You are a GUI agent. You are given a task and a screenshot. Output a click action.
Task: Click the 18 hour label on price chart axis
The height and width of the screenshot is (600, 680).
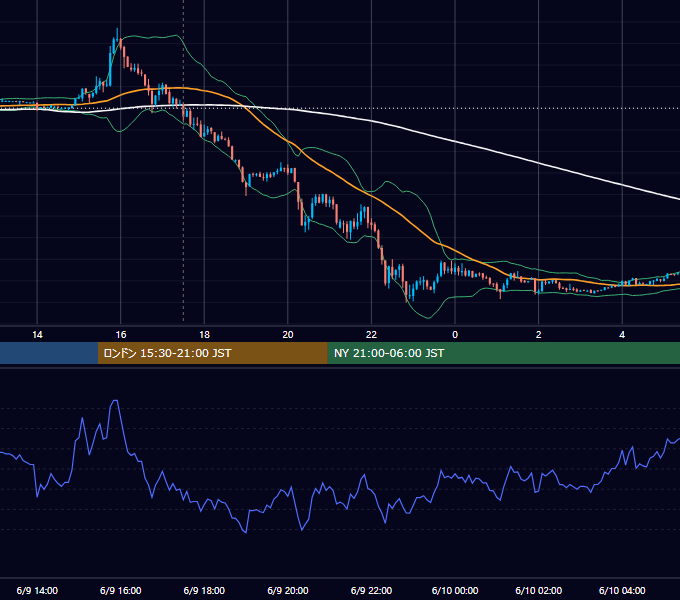204,335
